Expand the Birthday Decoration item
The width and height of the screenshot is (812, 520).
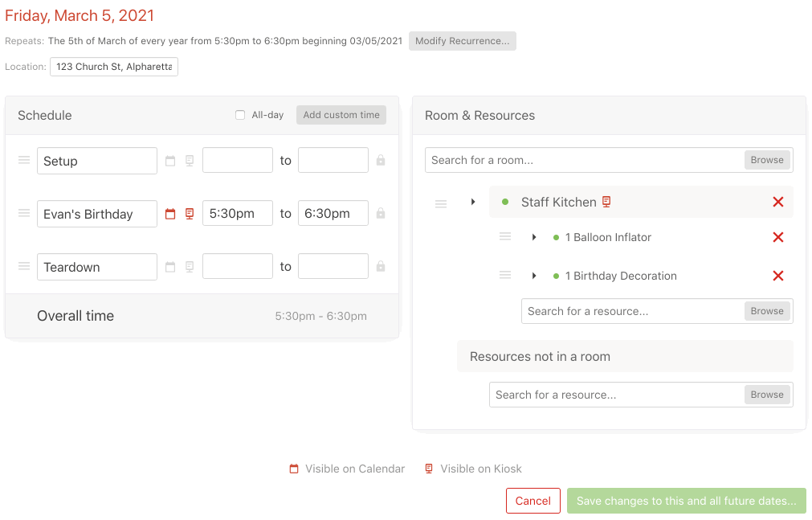534,276
